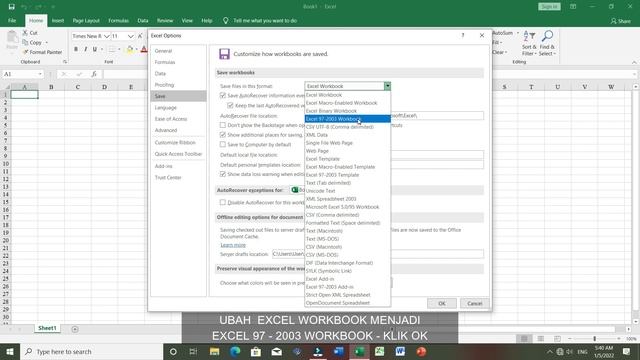Switch to the Insert ribbon tab

point(58,20)
